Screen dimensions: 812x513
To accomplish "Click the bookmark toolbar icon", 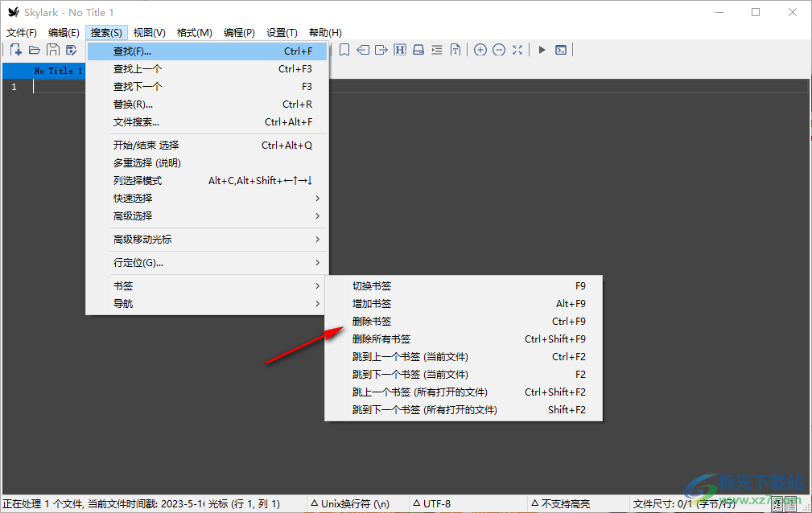I will point(344,50).
